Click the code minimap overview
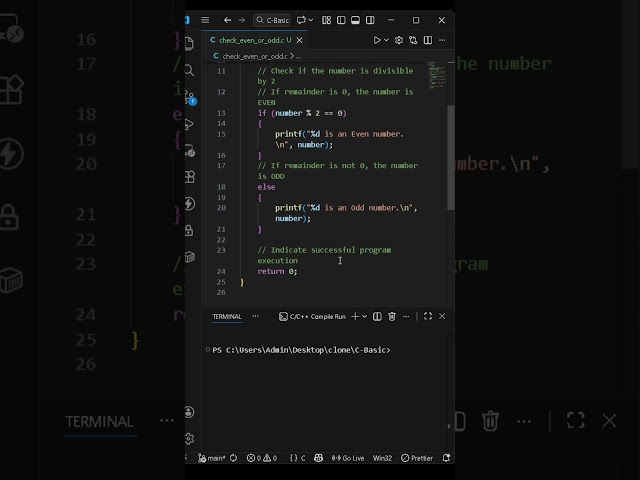Image resolution: width=640 pixels, height=480 pixels. 436,75
